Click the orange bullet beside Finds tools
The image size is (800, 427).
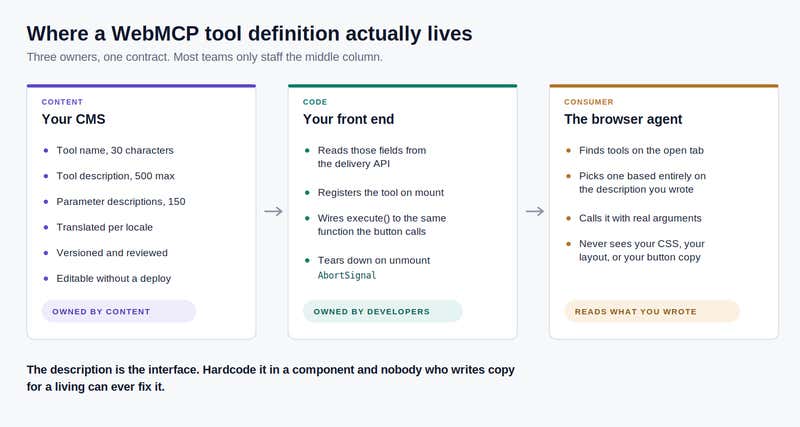pos(568,150)
